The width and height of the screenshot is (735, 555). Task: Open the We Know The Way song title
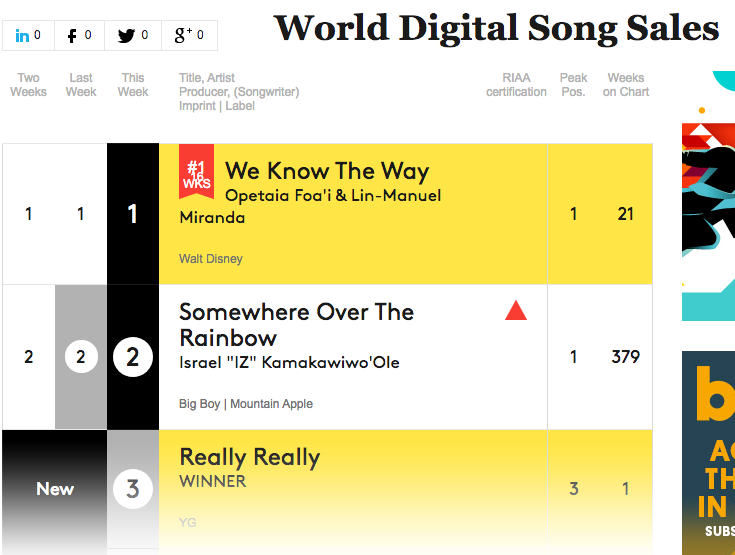(x=327, y=171)
